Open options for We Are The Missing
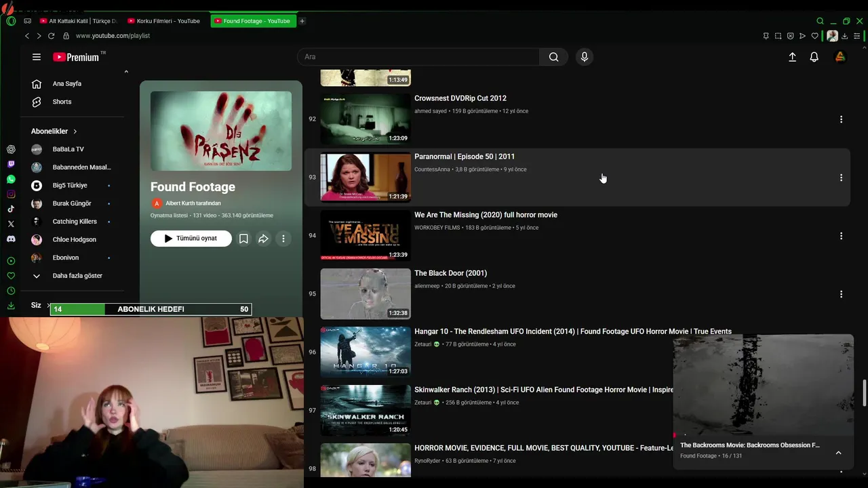 841,236
